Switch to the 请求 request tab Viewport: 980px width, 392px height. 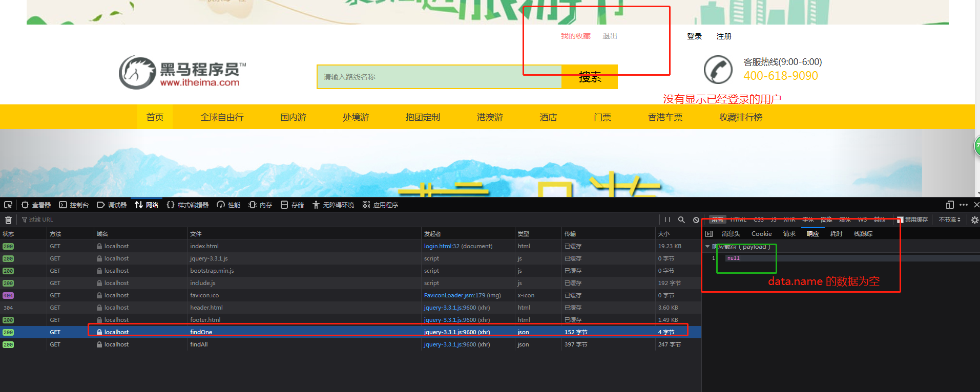pos(789,234)
